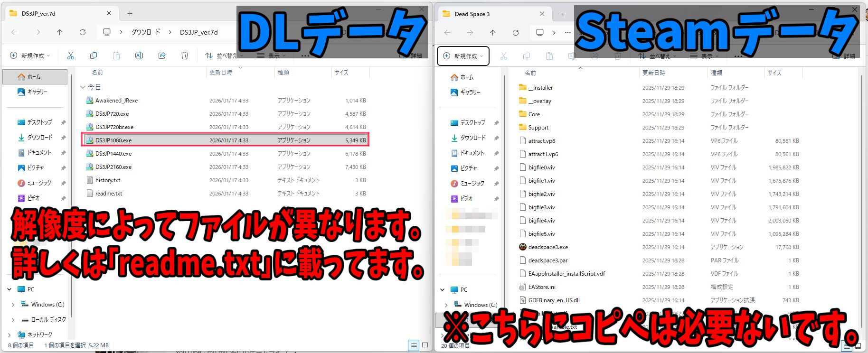Switch left window to details list view
Screen dimensions: 868x353
click(x=414, y=345)
